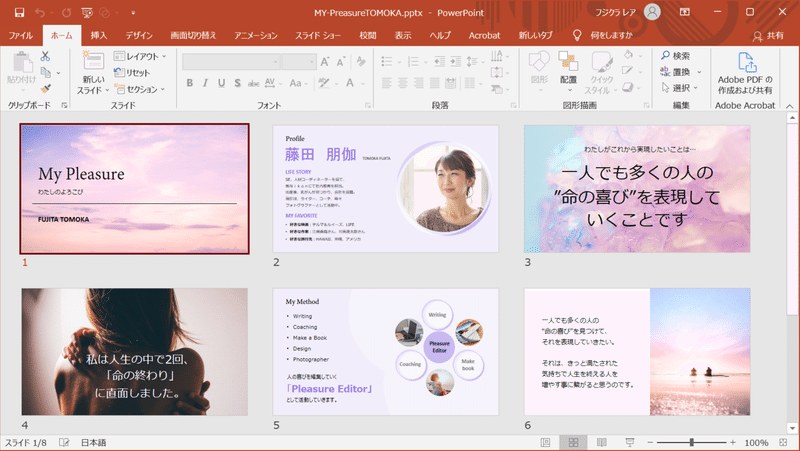The height and width of the screenshot is (451, 800).
Task: Activate the format painter brush icon
Action: 46,89
